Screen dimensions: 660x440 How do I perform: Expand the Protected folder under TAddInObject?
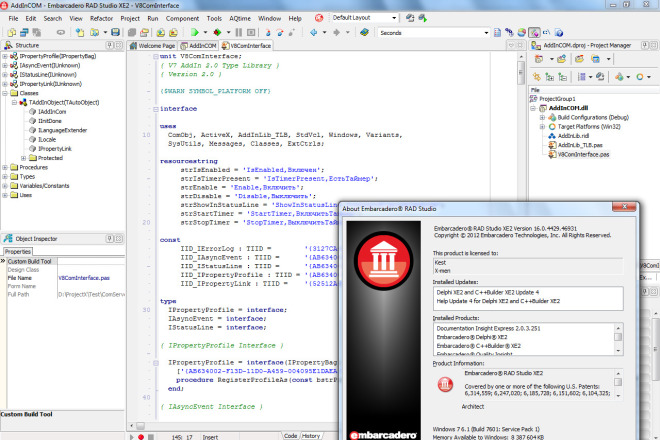pos(24,158)
